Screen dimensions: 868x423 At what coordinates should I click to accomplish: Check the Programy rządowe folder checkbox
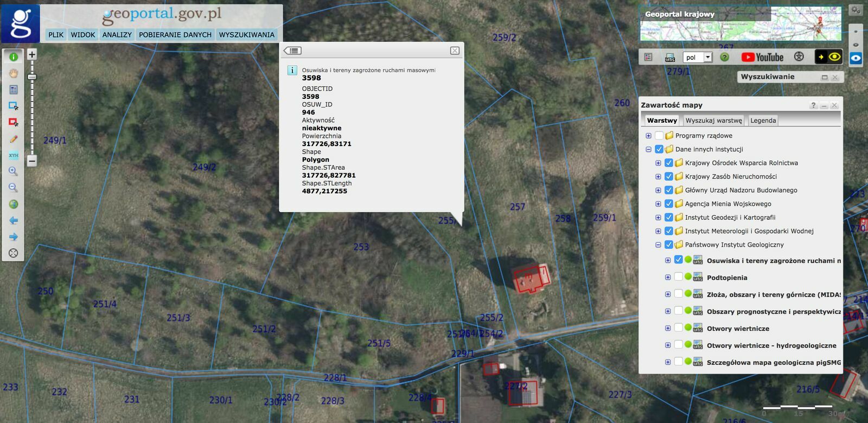pos(659,135)
